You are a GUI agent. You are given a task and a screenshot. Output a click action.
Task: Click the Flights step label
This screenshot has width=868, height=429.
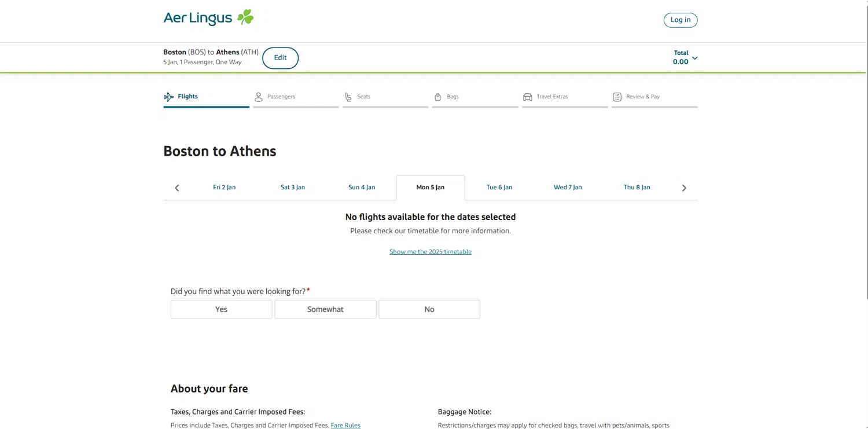coord(187,97)
